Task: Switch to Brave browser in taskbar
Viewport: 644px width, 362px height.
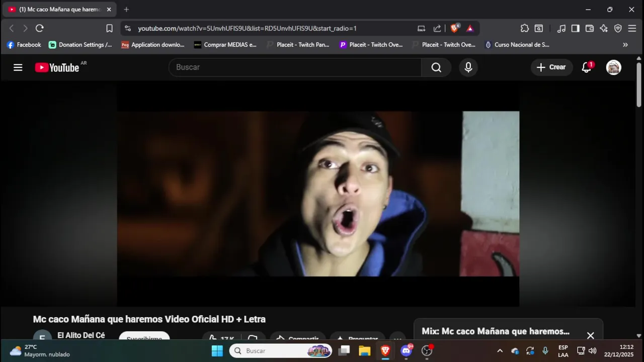Action: click(385, 351)
